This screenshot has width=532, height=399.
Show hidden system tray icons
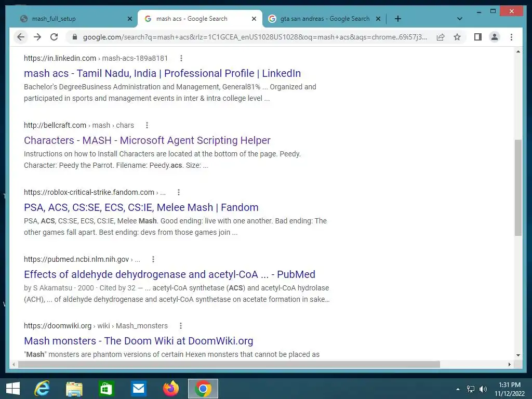point(458,389)
